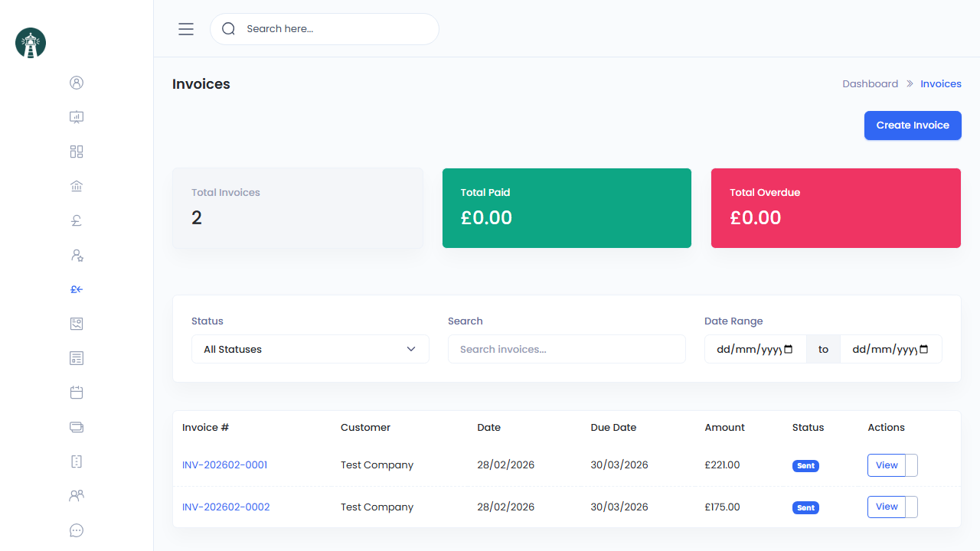Click the Search invoices input field

567,349
